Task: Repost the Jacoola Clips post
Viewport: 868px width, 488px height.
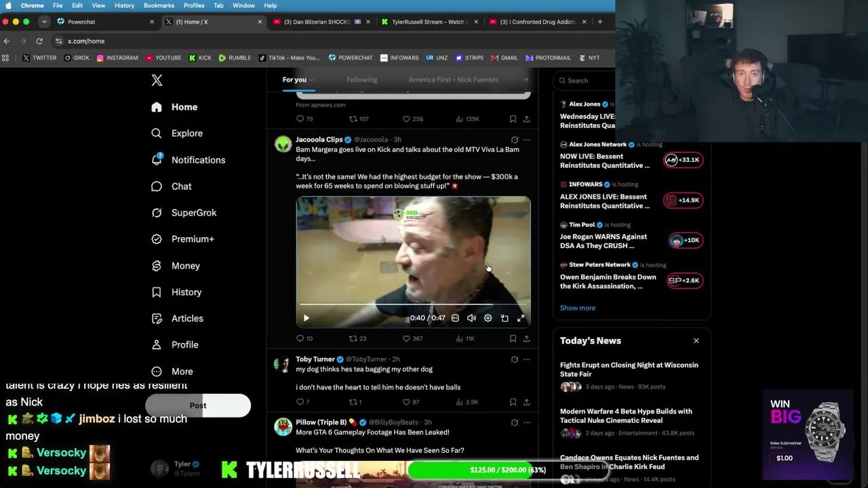Action: [x=357, y=338]
